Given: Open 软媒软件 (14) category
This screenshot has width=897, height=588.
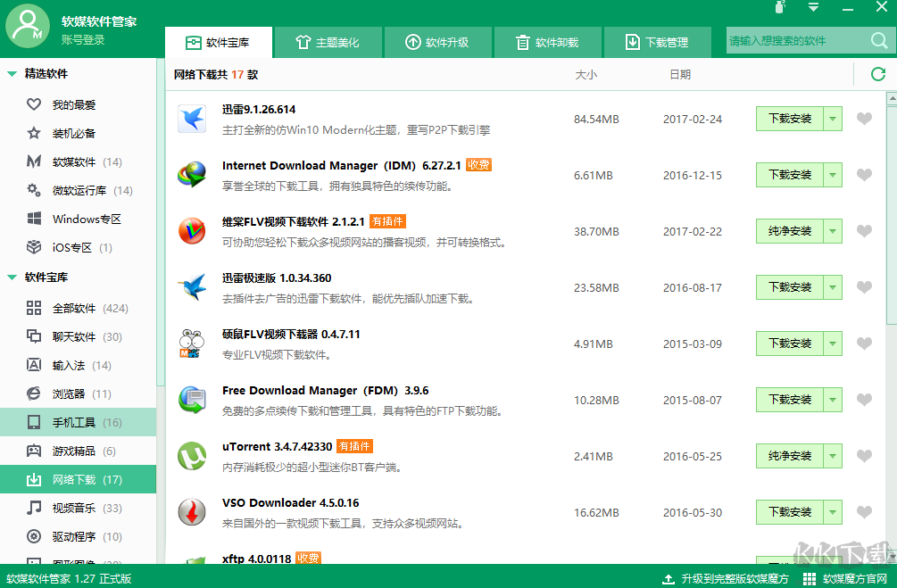Looking at the screenshot, I should 78,161.
